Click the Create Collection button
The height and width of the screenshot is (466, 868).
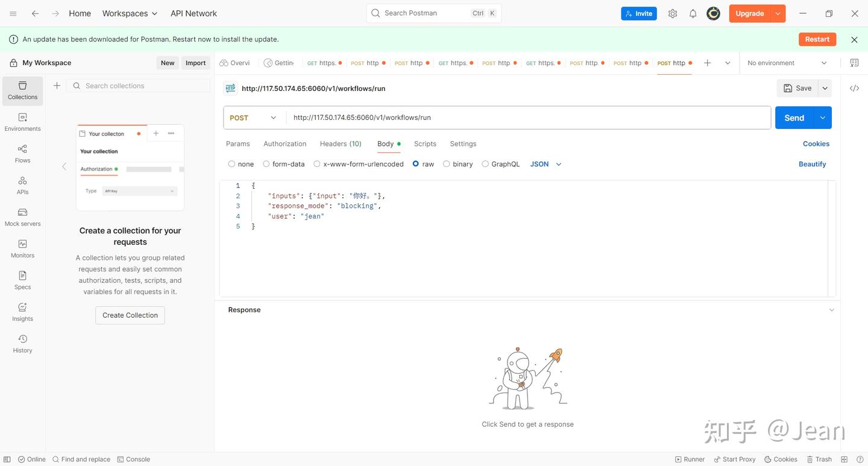[x=129, y=315]
